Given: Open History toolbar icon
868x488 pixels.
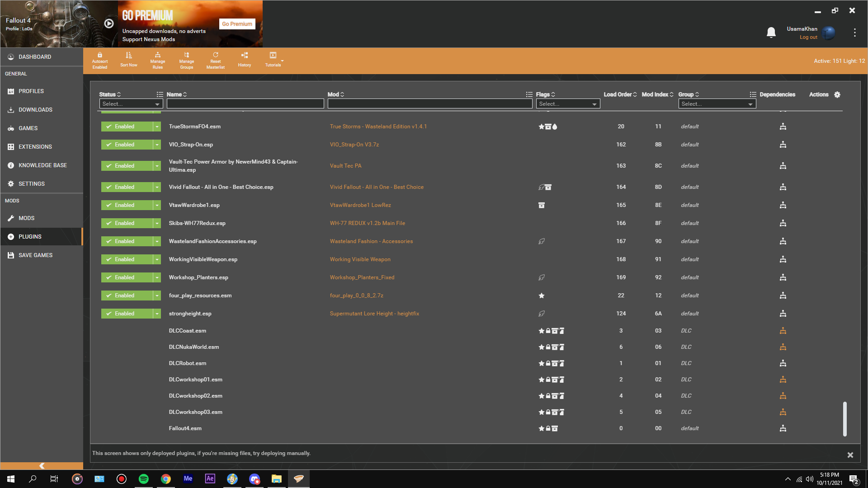Looking at the screenshot, I should [245, 55].
